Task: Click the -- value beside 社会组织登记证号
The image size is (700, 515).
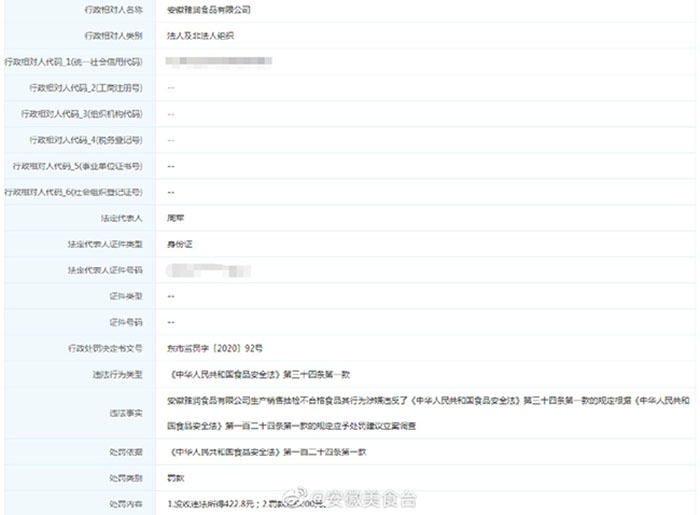Action: (x=171, y=192)
